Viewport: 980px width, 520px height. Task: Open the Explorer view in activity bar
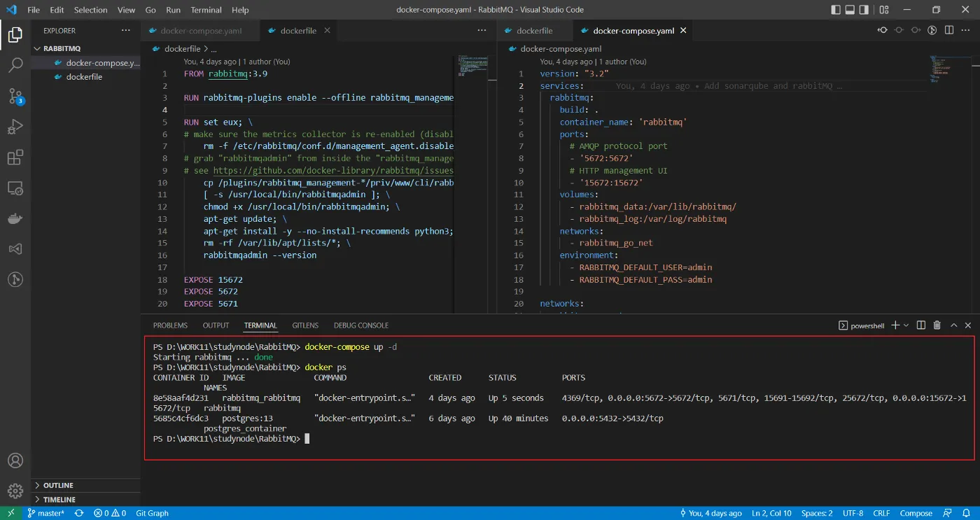(x=15, y=34)
